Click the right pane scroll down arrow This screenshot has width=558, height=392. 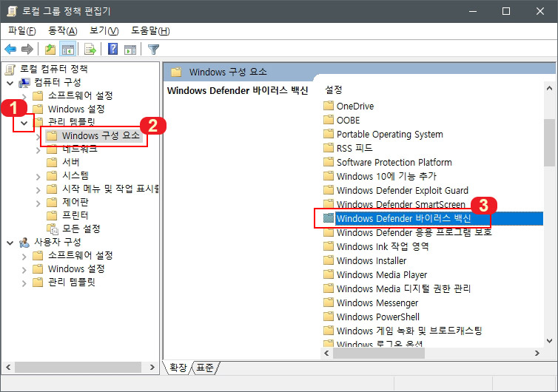click(x=549, y=341)
